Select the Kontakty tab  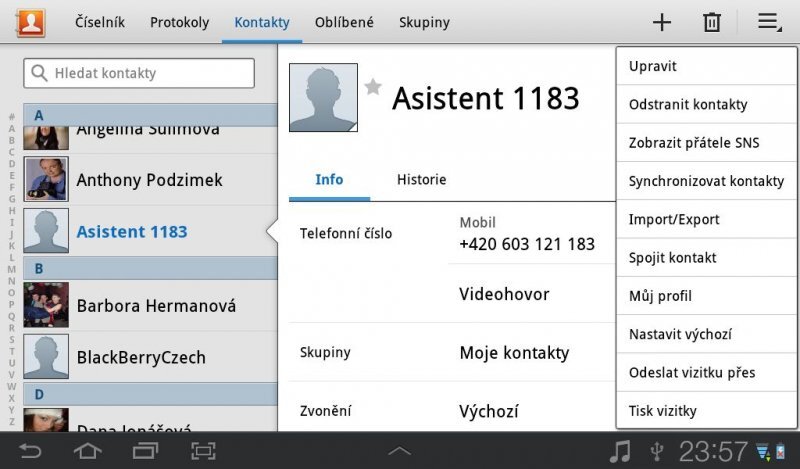pyautogui.click(x=262, y=22)
